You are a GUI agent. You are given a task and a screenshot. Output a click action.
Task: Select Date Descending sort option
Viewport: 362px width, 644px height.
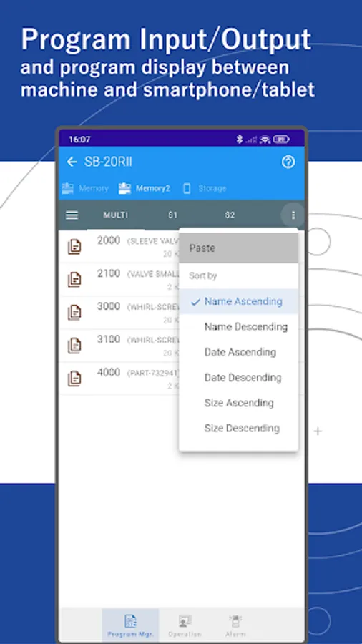coord(238,378)
